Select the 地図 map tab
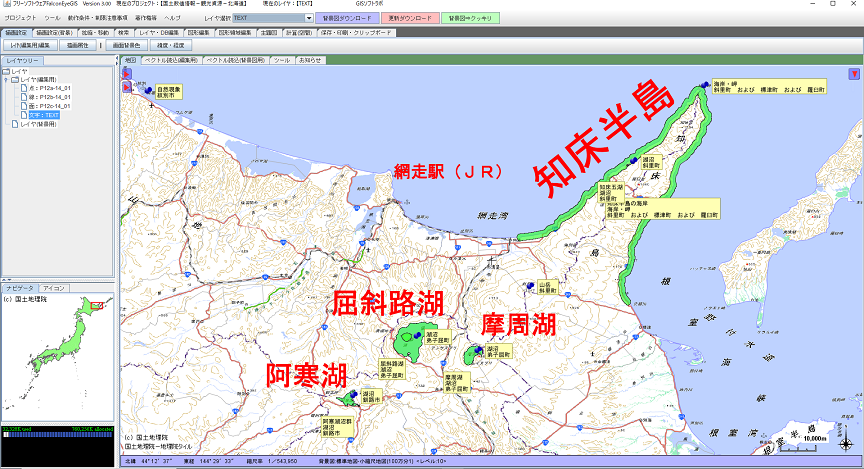Viewport: 864px width, 469px height. tap(130, 60)
